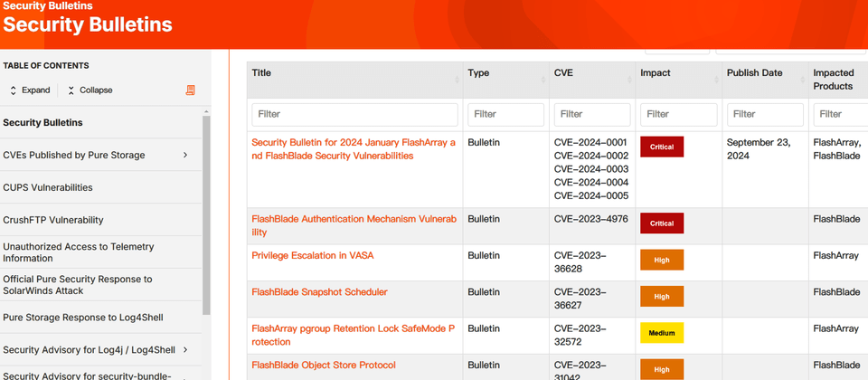The width and height of the screenshot is (868, 380).
Task: Click High badge for FlashBlade Snapshot Scheduler
Action: tap(662, 297)
